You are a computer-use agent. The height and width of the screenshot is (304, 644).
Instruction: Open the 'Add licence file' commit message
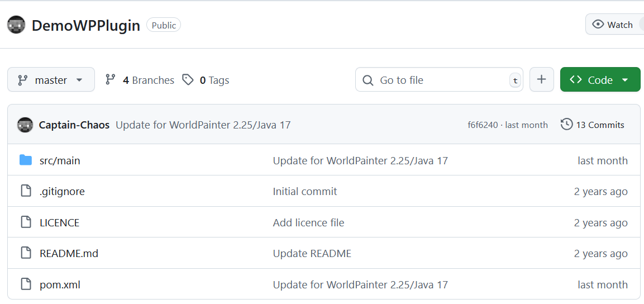click(x=308, y=222)
